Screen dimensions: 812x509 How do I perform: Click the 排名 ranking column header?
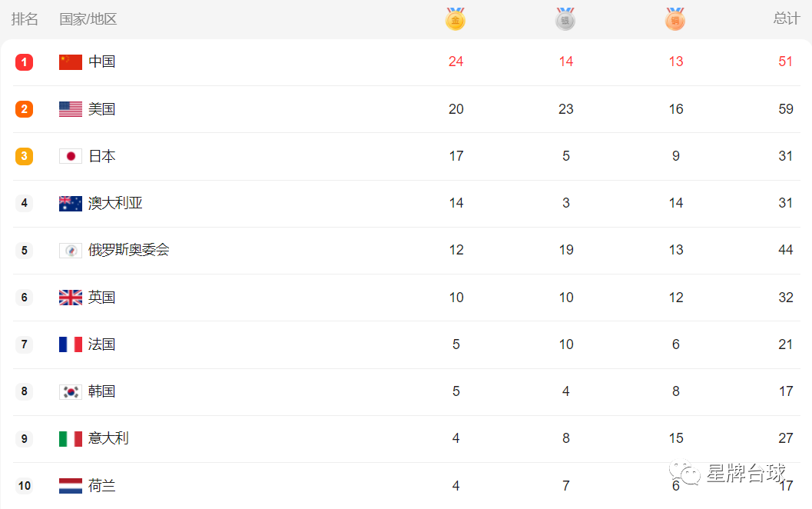(25, 19)
